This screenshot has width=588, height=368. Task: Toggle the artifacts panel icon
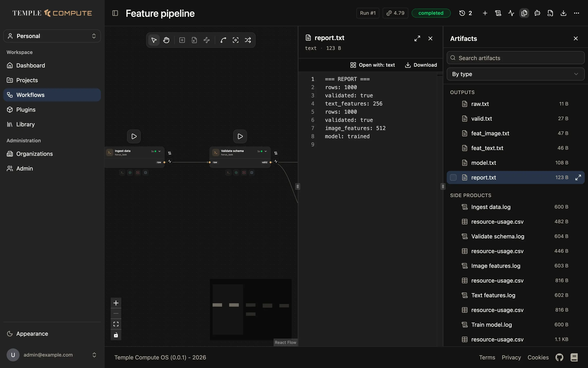524,13
